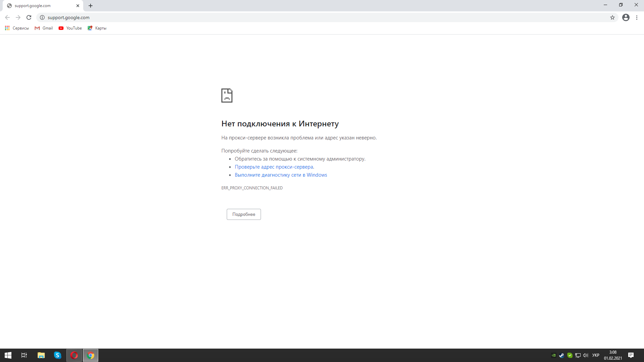Click the Подробнее button
Screen dimensions: 644x362
244,214
